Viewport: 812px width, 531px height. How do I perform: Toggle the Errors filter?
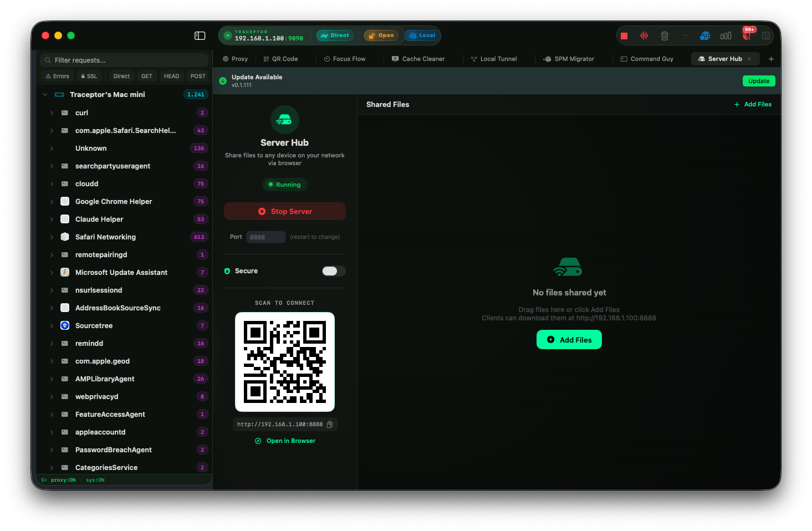point(58,76)
